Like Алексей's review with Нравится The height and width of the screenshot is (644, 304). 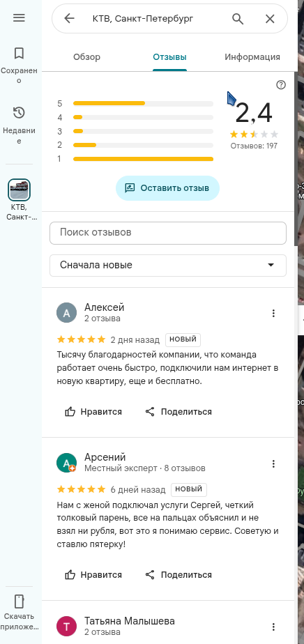click(93, 411)
